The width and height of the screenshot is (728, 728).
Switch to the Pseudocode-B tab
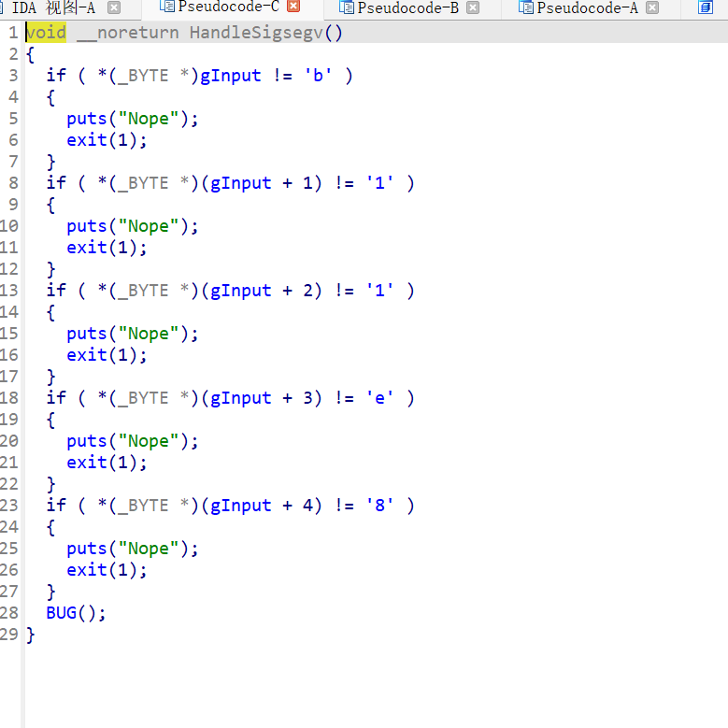tap(407, 7)
